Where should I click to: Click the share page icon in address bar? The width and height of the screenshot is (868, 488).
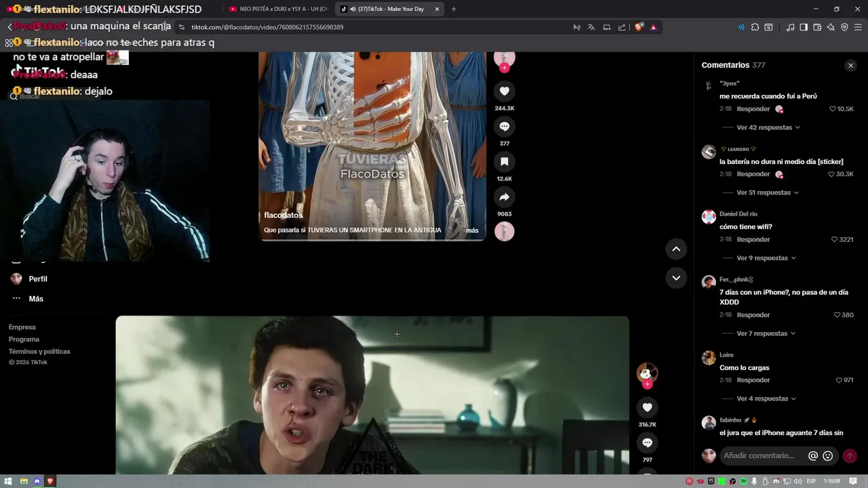click(x=622, y=27)
